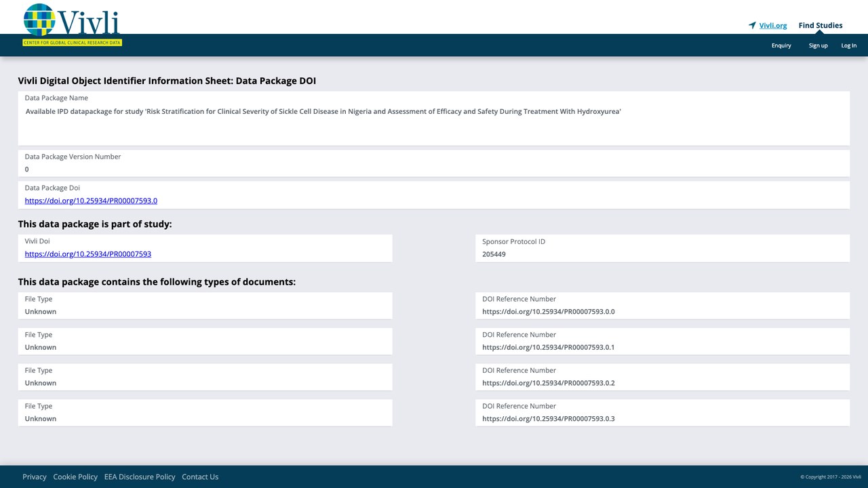The width and height of the screenshot is (868, 488).
Task: Click the page heading Information Sheet title
Action: (167, 81)
